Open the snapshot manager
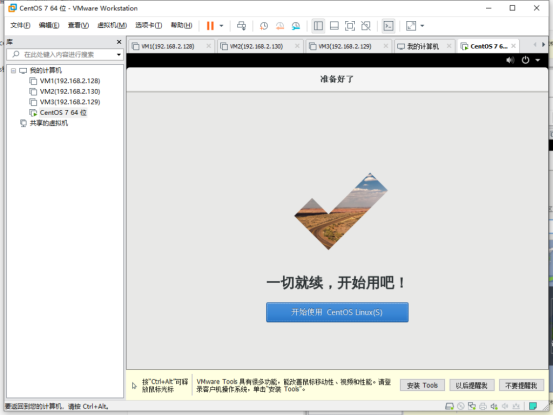553x416 pixels. [296, 26]
